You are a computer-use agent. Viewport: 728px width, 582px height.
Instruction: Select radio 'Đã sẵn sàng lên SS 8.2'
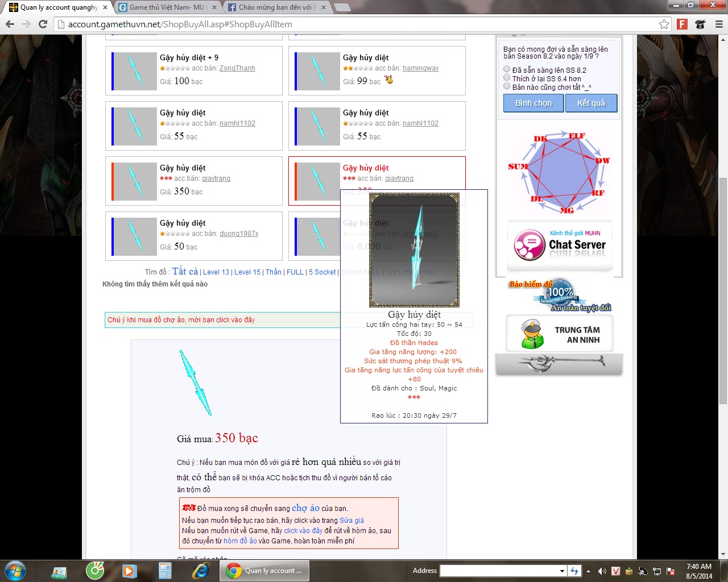pyautogui.click(x=507, y=69)
